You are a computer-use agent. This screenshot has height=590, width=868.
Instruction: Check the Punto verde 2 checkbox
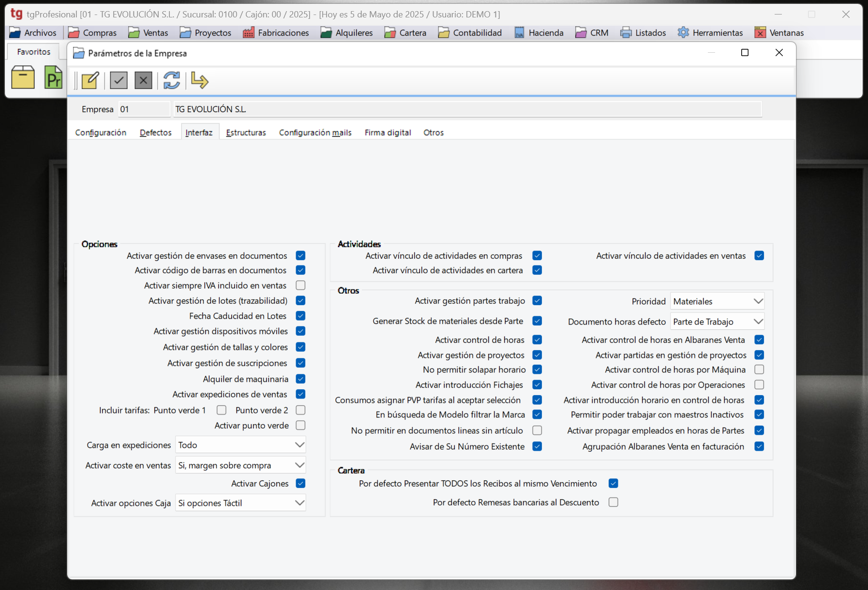(300, 410)
